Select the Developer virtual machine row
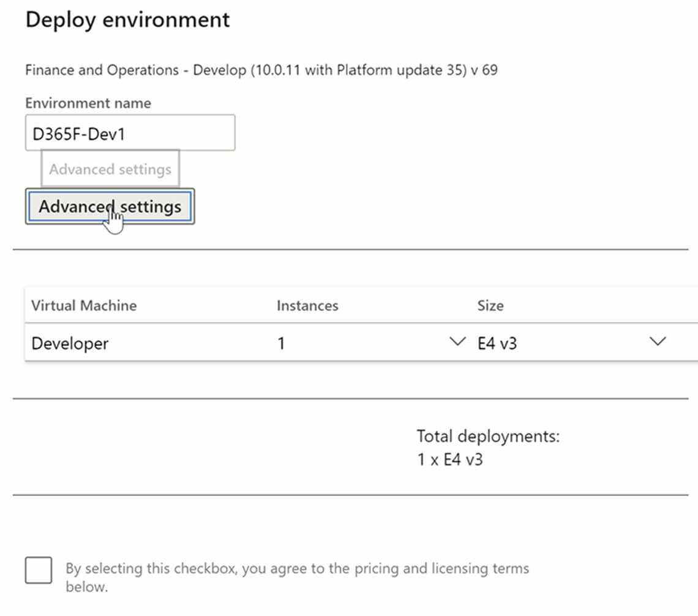698x616 pixels. pos(70,344)
